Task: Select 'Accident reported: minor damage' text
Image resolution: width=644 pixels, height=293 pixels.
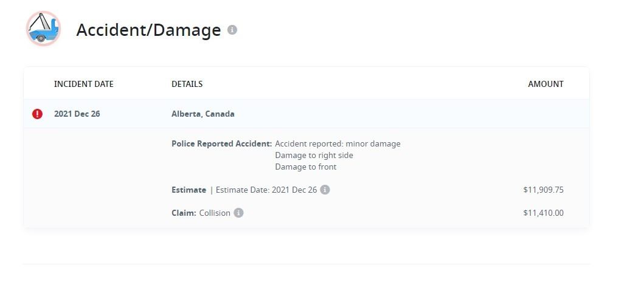Action: (338, 144)
